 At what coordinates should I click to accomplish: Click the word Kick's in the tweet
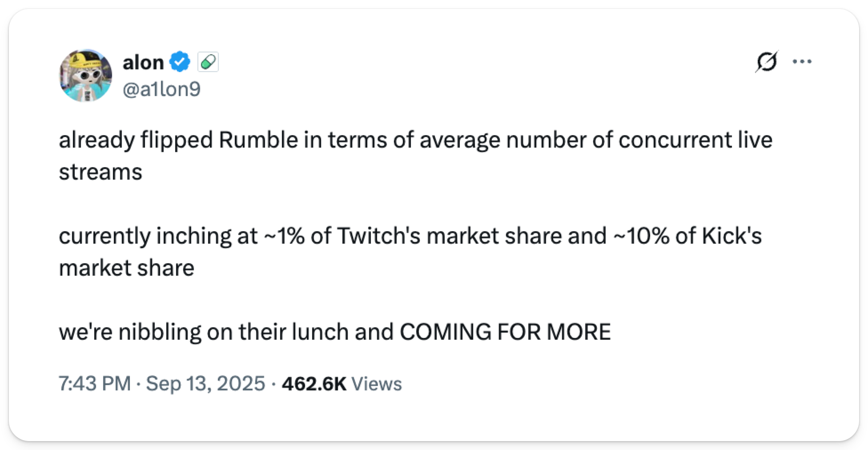pyautogui.click(x=731, y=236)
